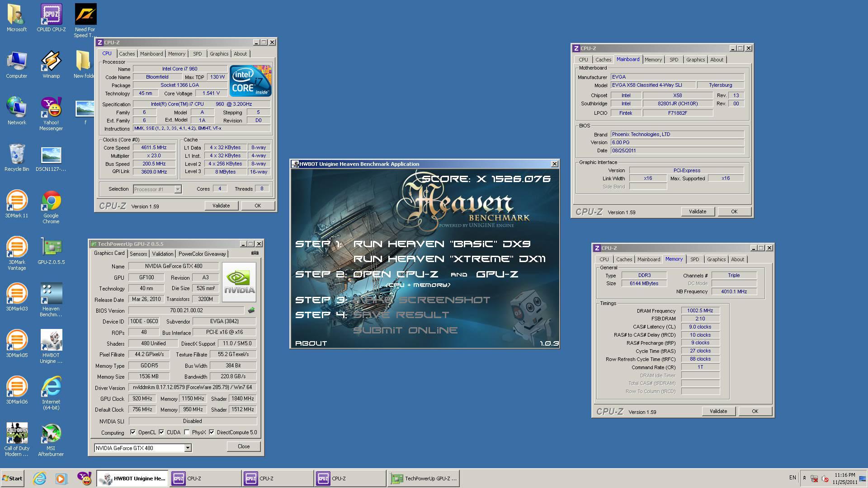Open the PowerColor Giveaway tab

(202, 254)
